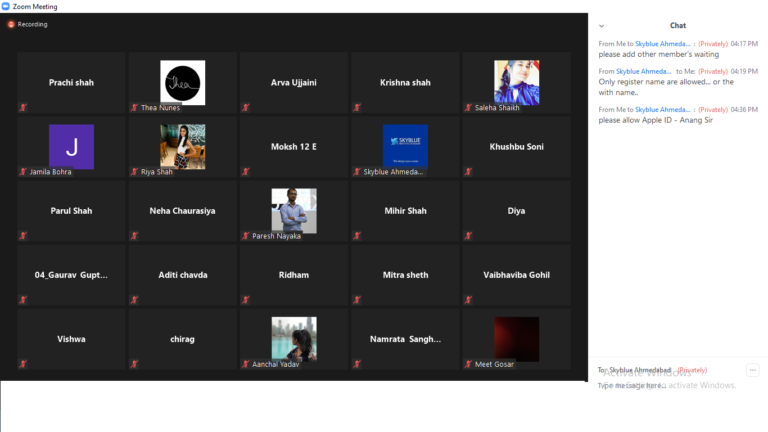Screen dimensions: 768x432
Task: Open the chat more options ellipsis button
Action: point(752,370)
